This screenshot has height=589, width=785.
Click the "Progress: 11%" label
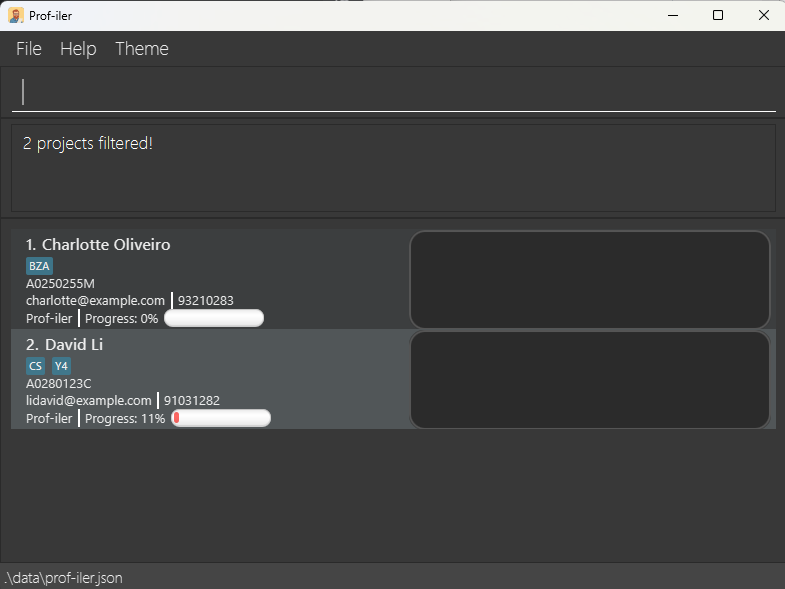pyautogui.click(x=125, y=419)
